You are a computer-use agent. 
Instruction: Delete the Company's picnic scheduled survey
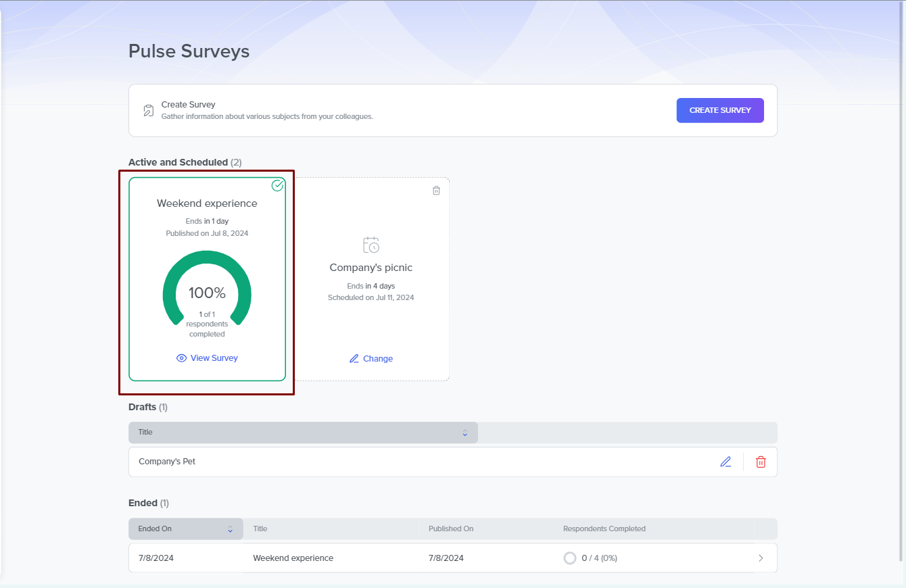(436, 191)
